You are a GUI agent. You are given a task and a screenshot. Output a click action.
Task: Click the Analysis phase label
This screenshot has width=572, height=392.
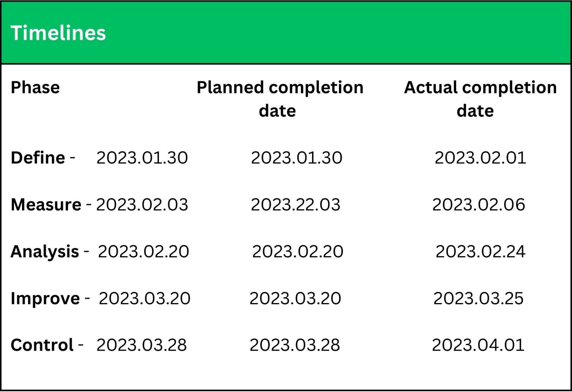[45, 251]
